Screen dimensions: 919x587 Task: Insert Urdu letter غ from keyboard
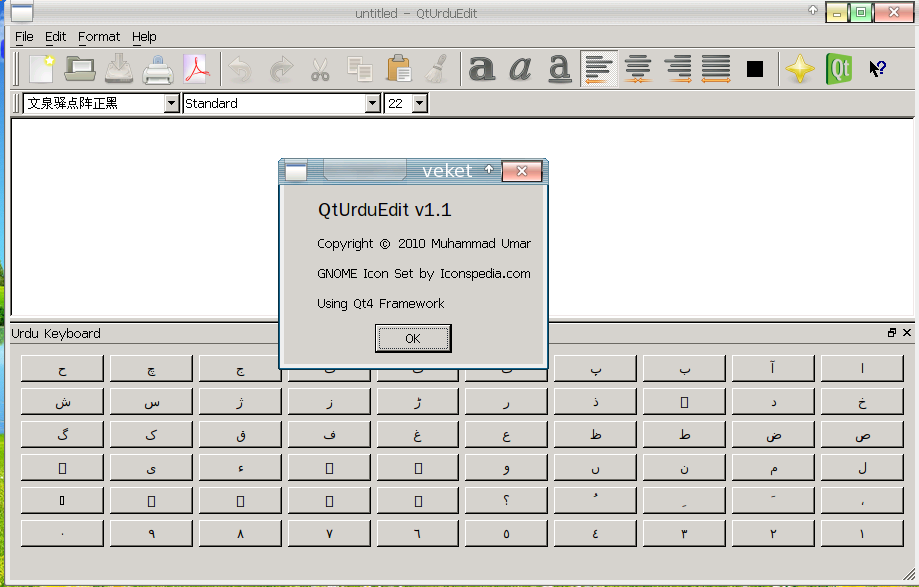coord(418,434)
